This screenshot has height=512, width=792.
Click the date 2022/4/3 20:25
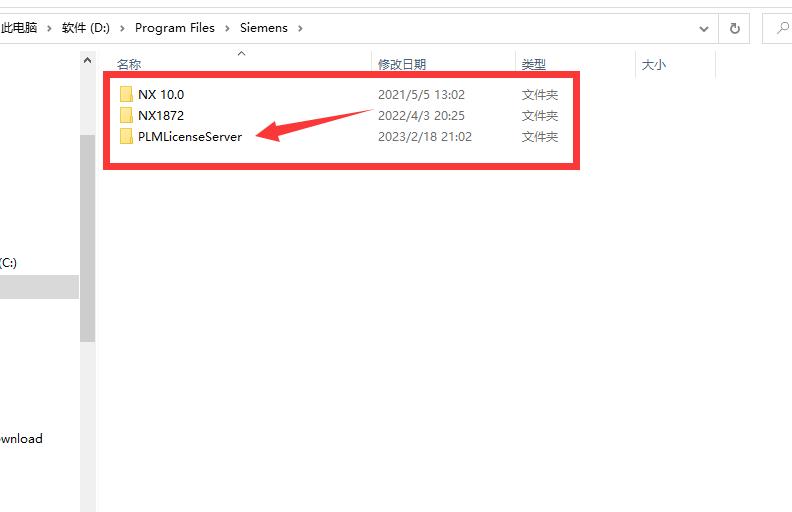point(421,116)
